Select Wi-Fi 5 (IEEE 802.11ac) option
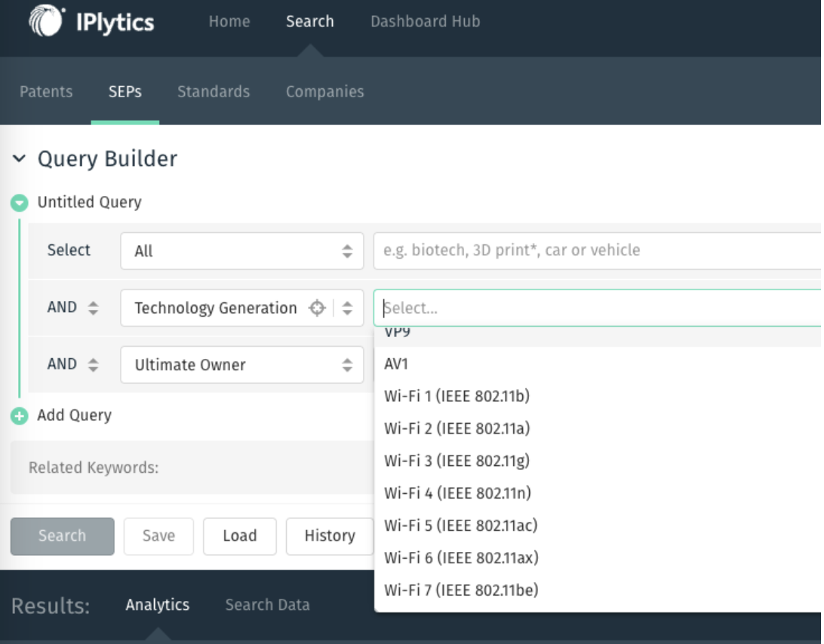This screenshot has width=824, height=644. [x=598, y=526]
